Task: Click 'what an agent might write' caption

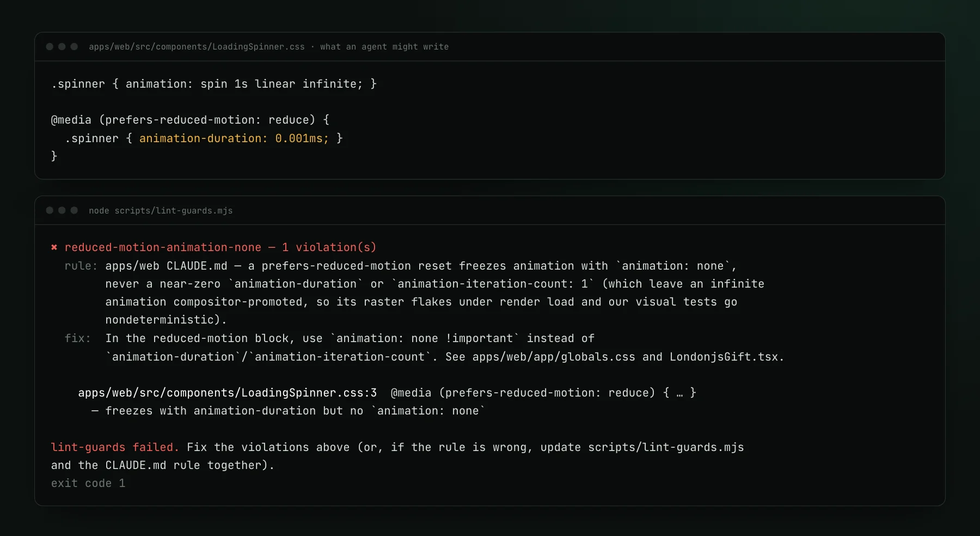Action: [384, 47]
